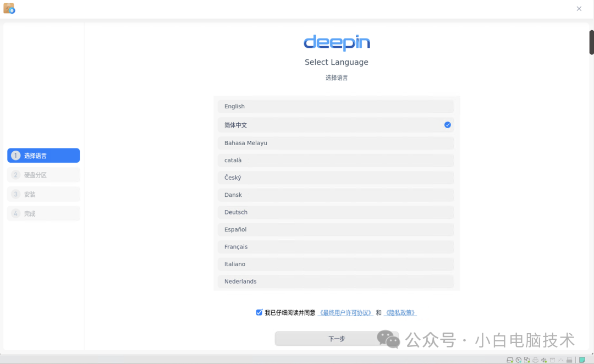Click the VMware hard disk status icon
Image resolution: width=594 pixels, height=364 pixels.
coord(510,360)
